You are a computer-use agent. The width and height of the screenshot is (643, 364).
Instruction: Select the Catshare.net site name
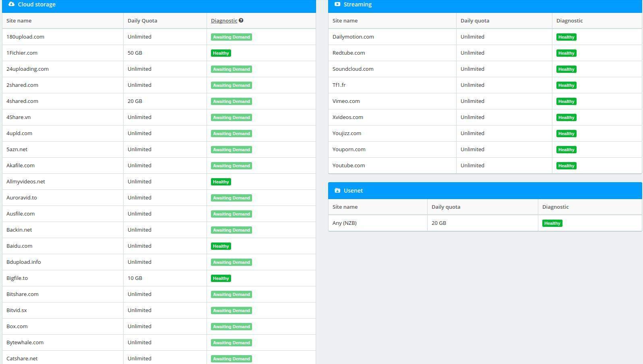pyautogui.click(x=22, y=358)
